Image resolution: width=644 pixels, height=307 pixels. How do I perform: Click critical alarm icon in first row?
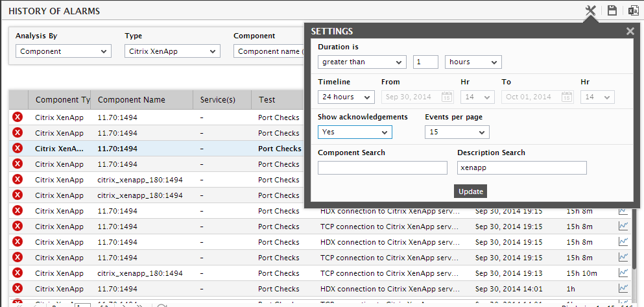(x=18, y=117)
